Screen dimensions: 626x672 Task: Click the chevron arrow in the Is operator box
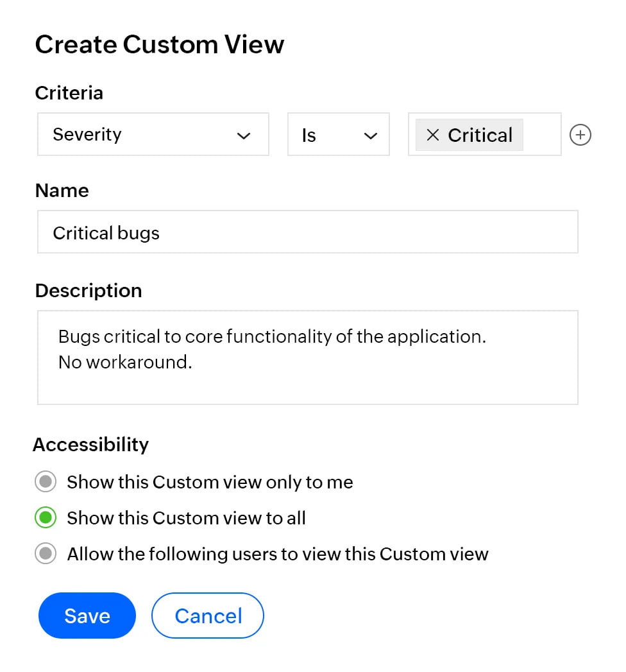coord(370,135)
